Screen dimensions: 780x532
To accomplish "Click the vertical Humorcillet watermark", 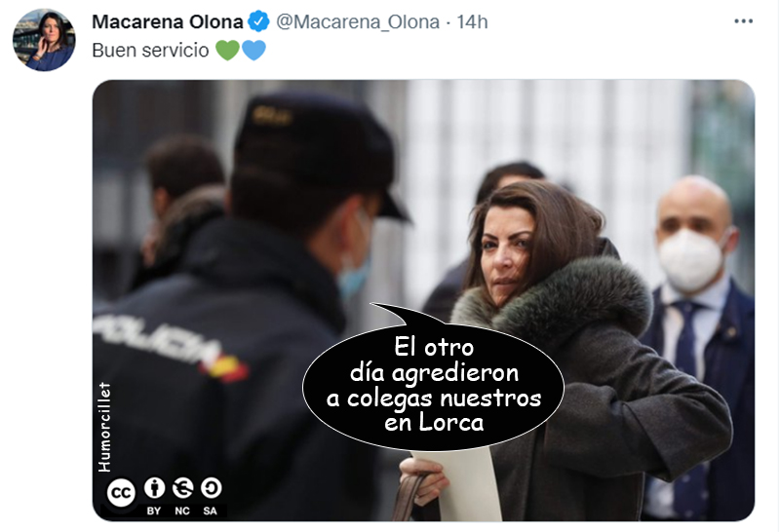I will point(104,427).
